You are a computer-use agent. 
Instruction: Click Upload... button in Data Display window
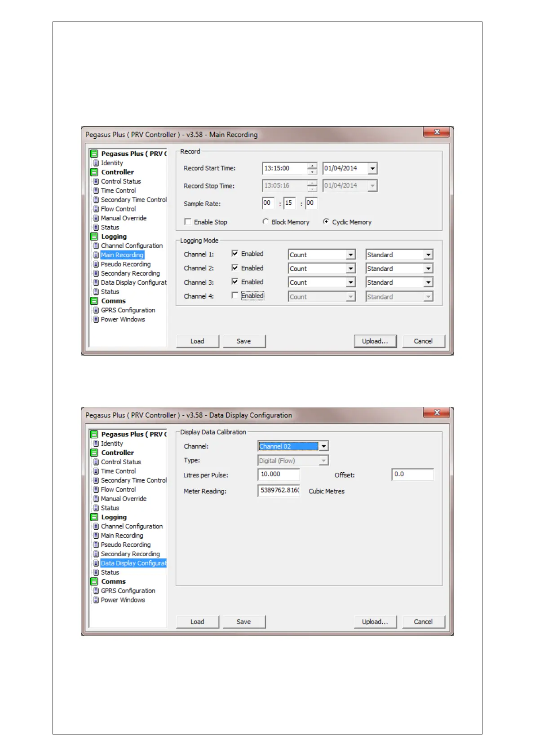point(375,622)
